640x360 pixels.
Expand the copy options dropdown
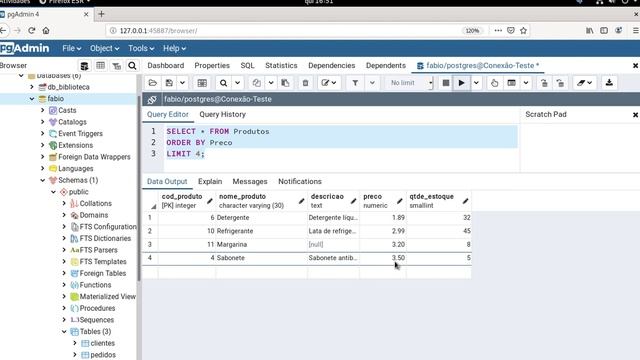tap(271, 83)
